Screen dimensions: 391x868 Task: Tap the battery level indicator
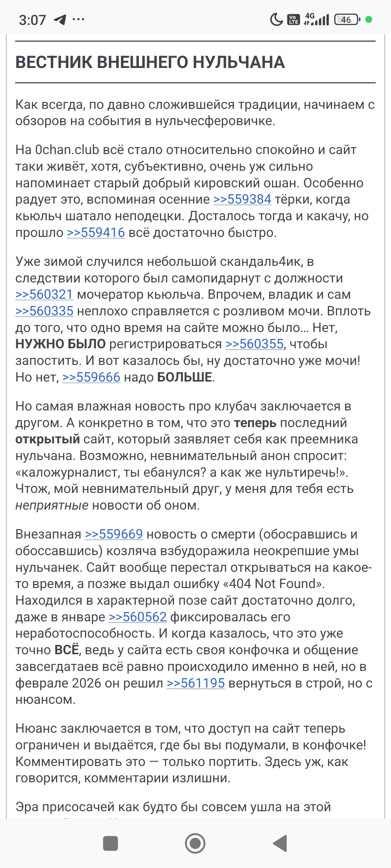[x=347, y=20]
